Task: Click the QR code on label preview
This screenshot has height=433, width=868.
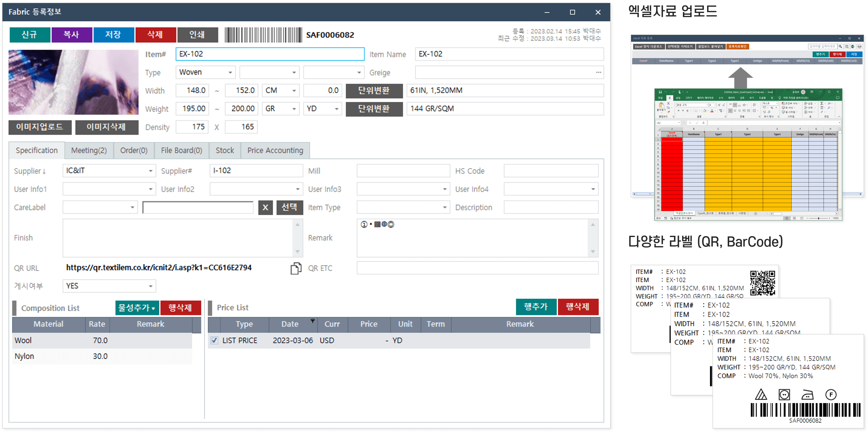Action: pos(762,283)
